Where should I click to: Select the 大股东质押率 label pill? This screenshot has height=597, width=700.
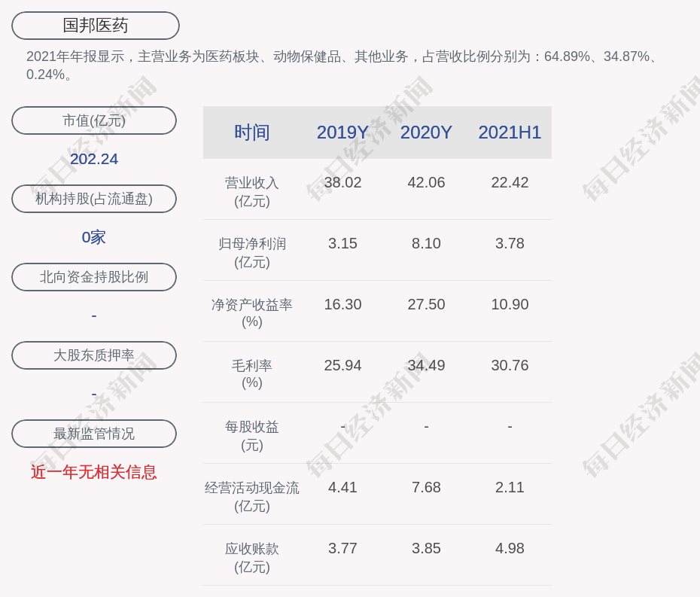point(94,355)
